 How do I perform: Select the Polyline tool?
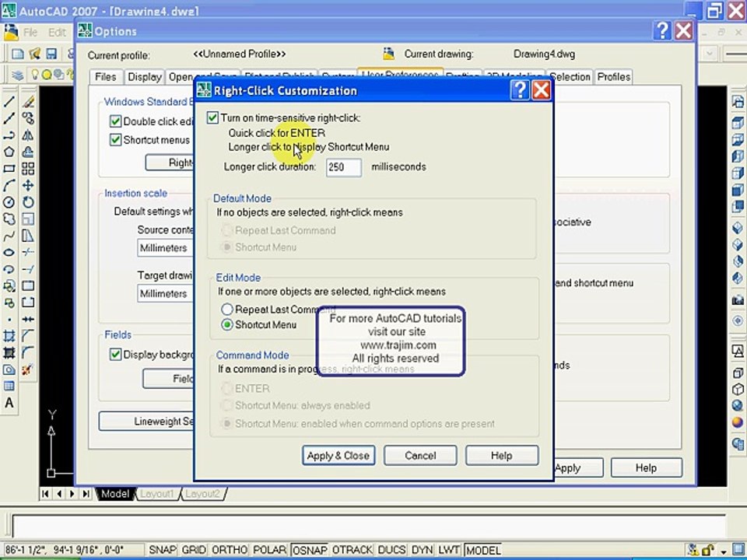coord(9,135)
